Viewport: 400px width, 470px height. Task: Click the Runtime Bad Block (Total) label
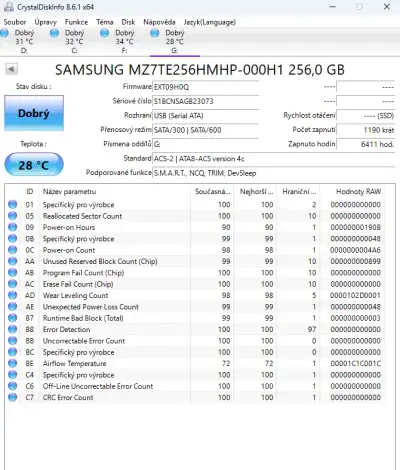(x=83, y=318)
